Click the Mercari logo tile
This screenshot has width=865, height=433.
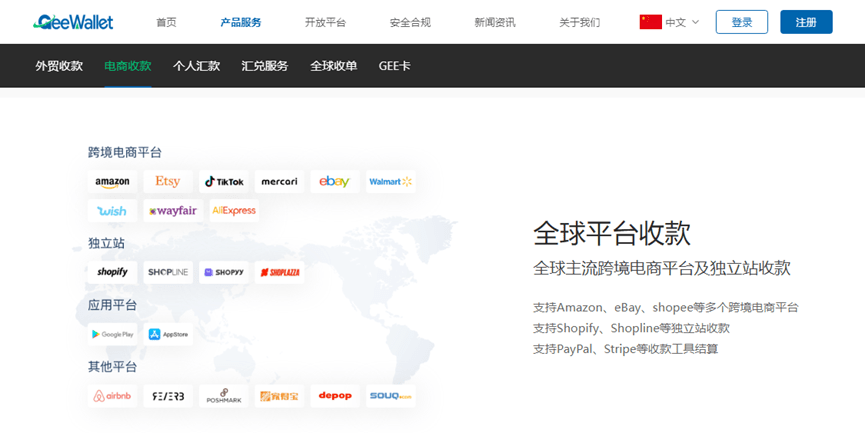click(279, 181)
